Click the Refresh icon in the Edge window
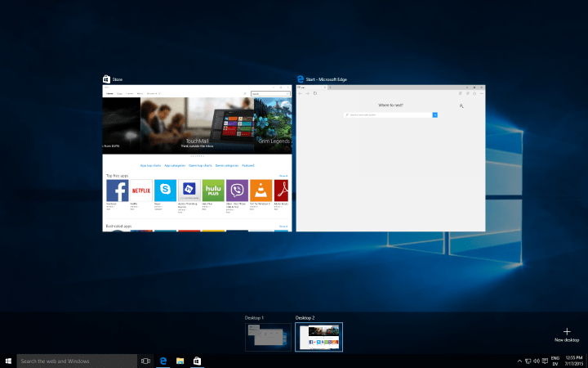The width and height of the screenshot is (588, 368). pyautogui.click(x=315, y=93)
